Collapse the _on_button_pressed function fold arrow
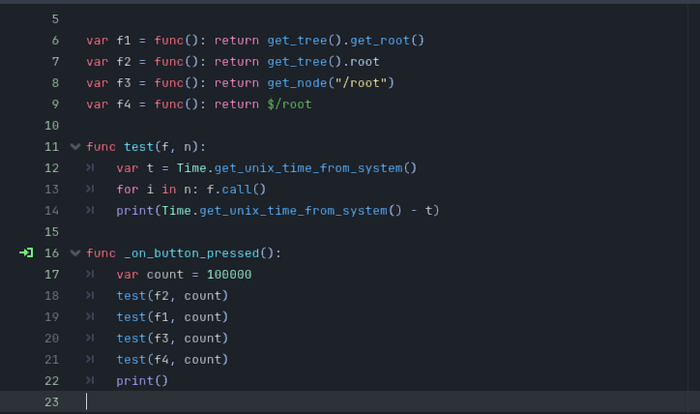 (x=75, y=253)
